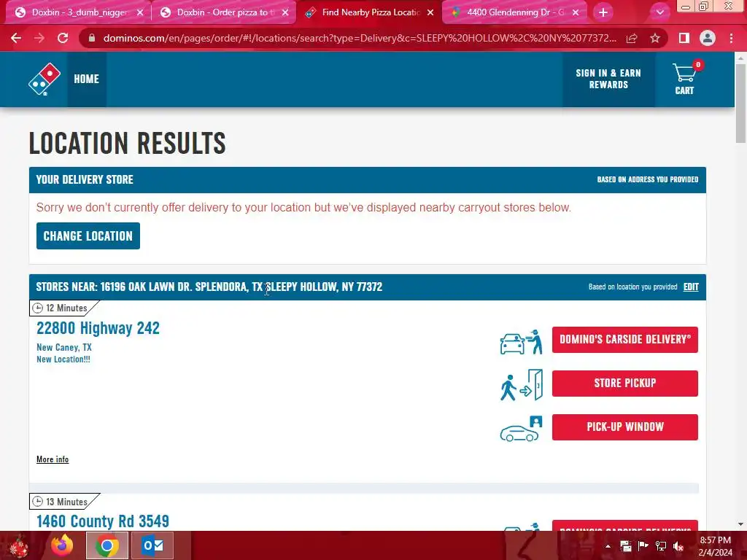Click the carside delivery car icon for Highway 242
The width and height of the screenshot is (747, 560).
(x=521, y=341)
